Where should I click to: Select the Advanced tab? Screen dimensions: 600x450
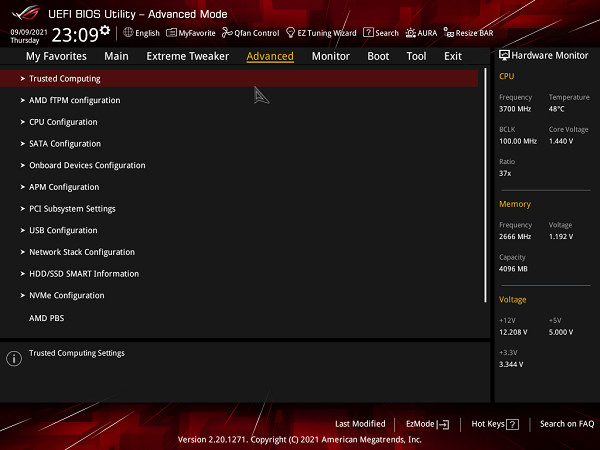270,56
